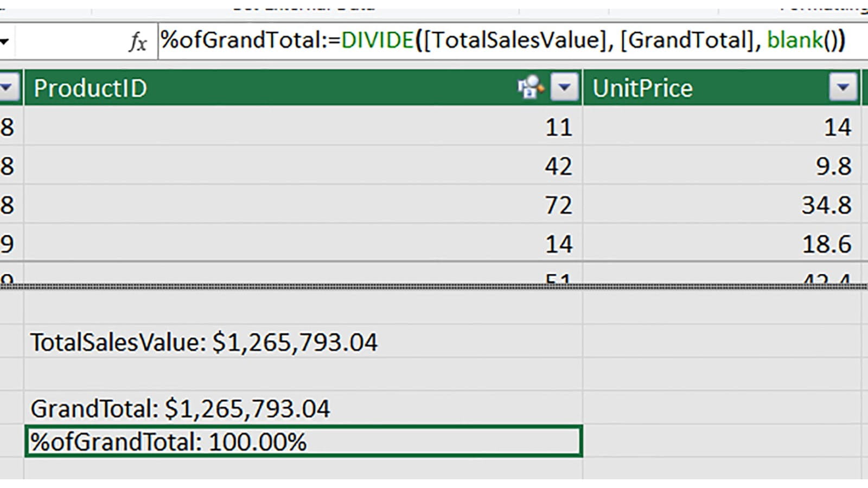Click the ProductID cell containing 42
This screenshot has height=488, width=868.
click(303, 166)
